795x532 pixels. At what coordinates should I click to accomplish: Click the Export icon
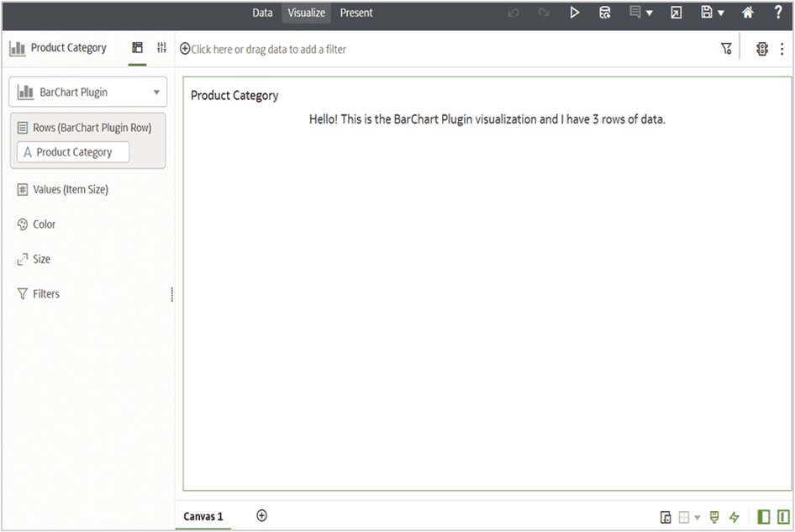tap(677, 13)
